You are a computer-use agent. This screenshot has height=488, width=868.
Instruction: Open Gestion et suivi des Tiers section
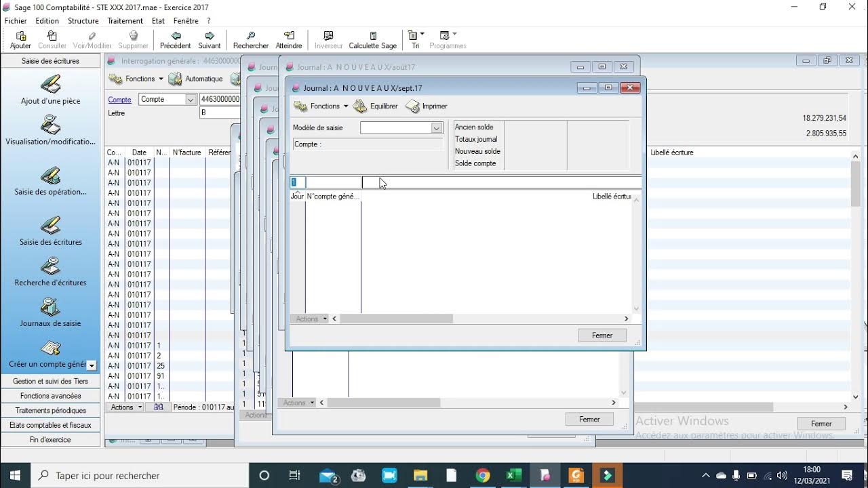(51, 381)
